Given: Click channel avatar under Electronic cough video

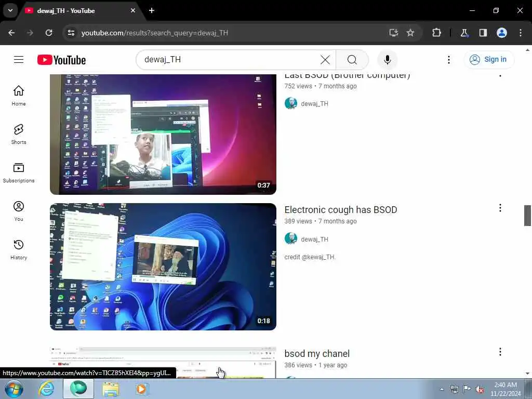Looking at the screenshot, I should (x=291, y=239).
